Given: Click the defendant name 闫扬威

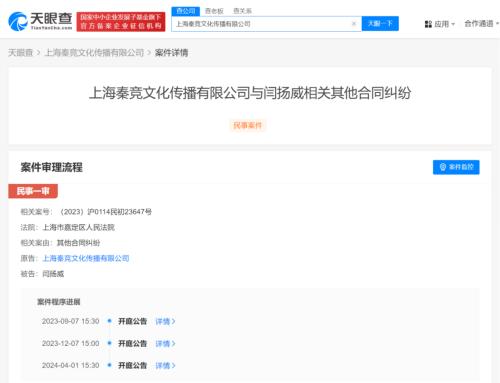Looking at the screenshot, I should click(x=53, y=274).
